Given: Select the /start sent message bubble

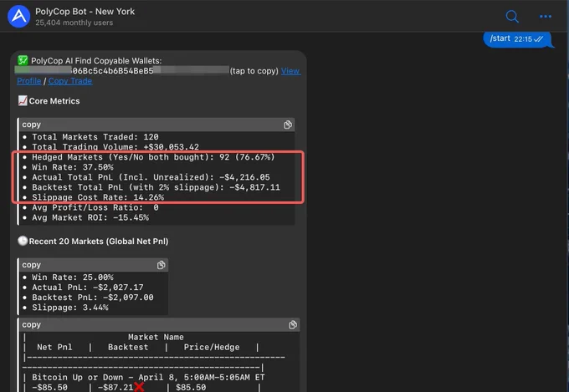Looking at the screenshot, I should [x=517, y=38].
